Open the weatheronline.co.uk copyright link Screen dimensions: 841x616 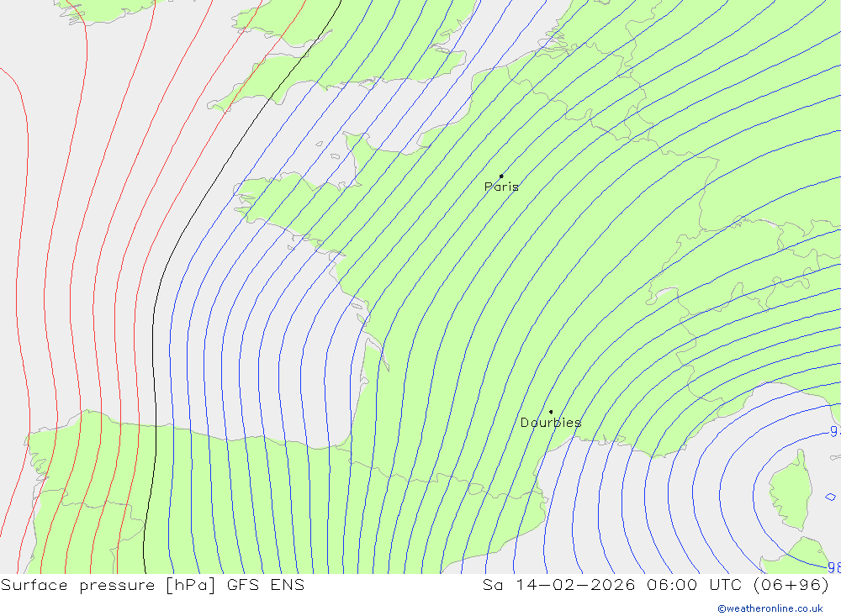[770, 608]
